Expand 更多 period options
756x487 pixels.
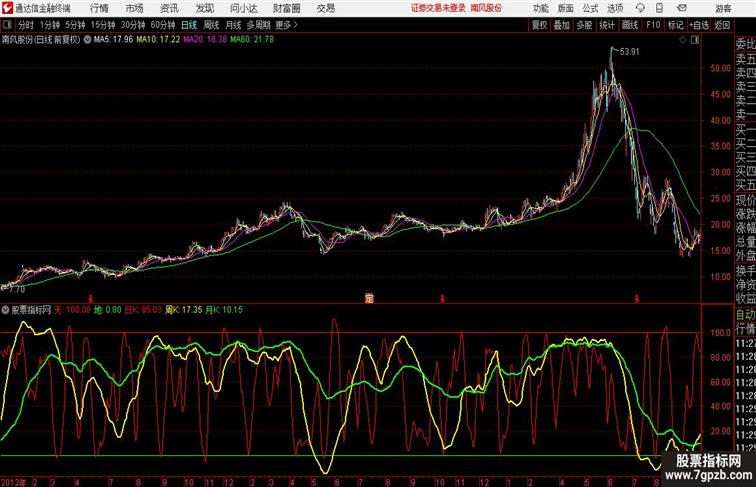[x=286, y=25]
